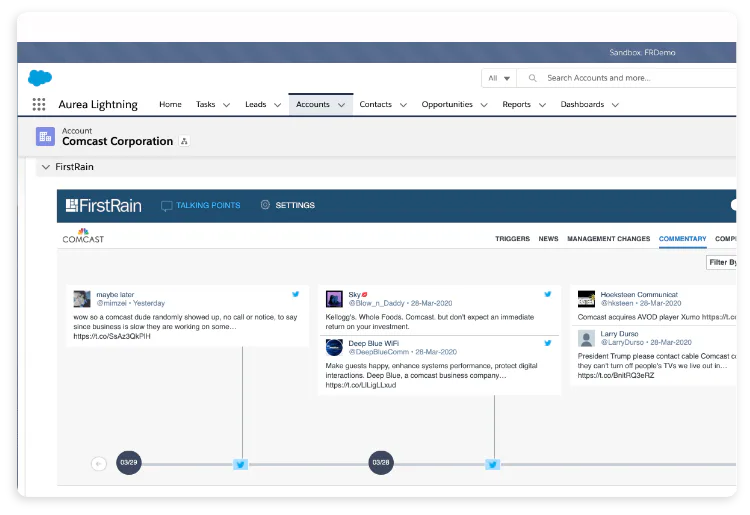Click tweet about Comcast acquiring Xumo
Image resolution: width=750 pixels, height=515 pixels.
(657, 317)
